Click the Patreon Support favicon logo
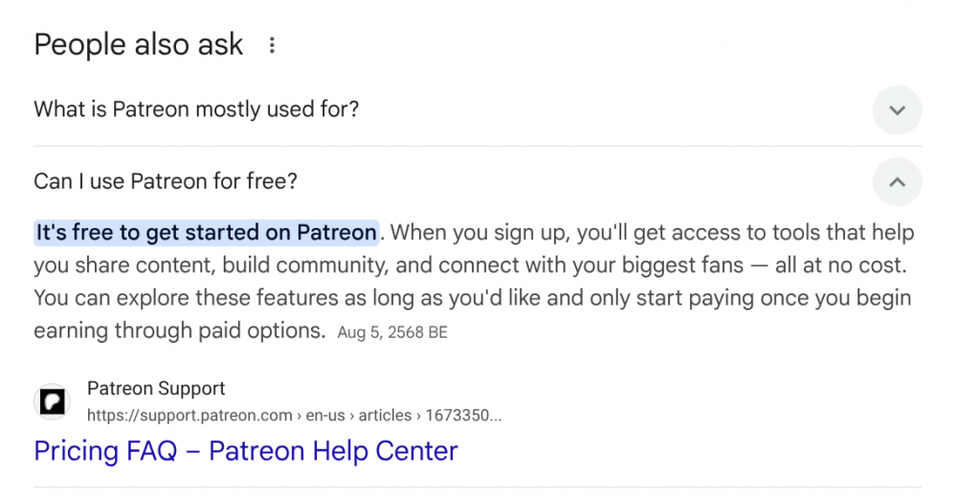This screenshot has width=980, height=497. (x=53, y=402)
